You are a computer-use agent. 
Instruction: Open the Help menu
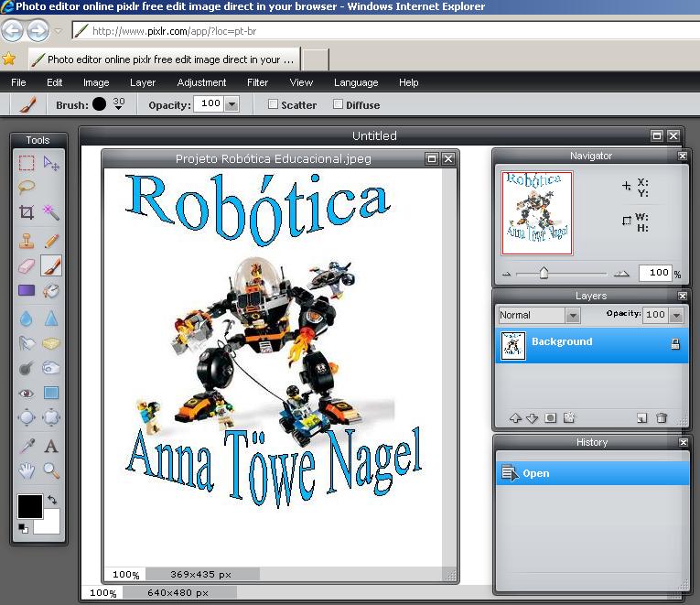408,82
